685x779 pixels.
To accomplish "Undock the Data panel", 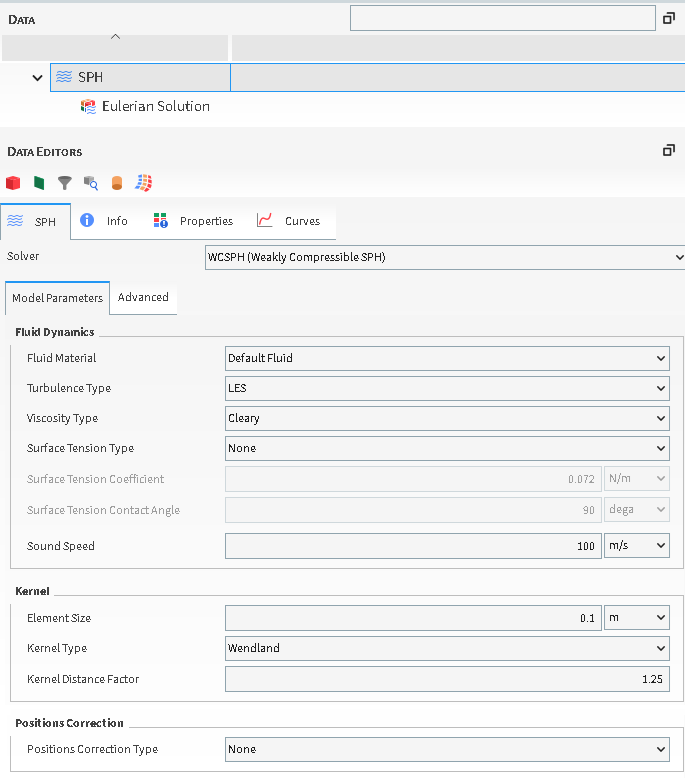I will pyautogui.click(x=669, y=18).
